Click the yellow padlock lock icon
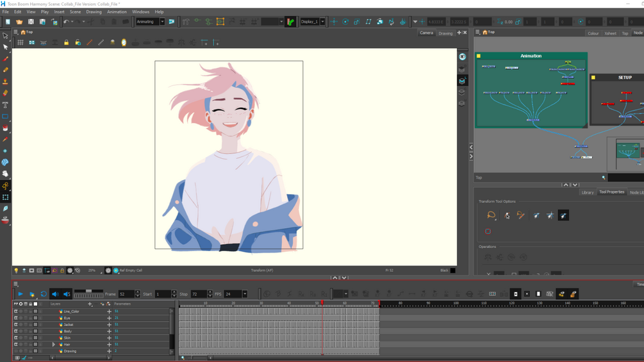This screenshot has width=644, height=362. pos(66,42)
